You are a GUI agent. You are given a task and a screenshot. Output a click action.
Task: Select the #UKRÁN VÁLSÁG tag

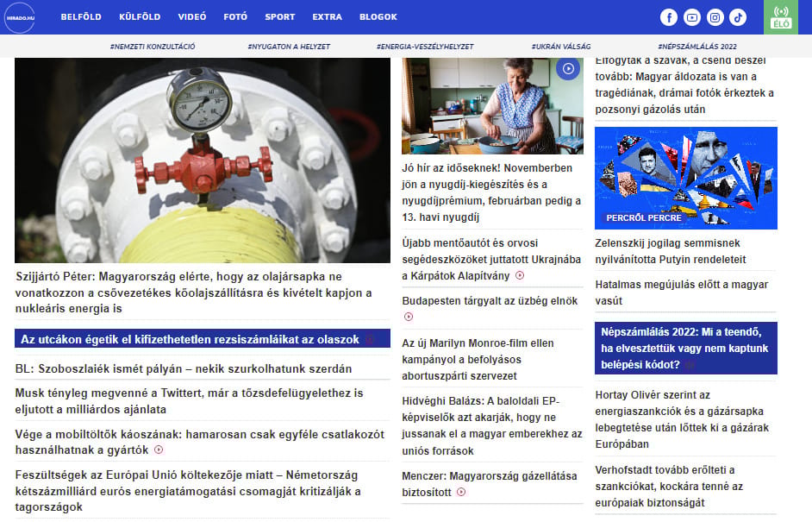pyautogui.click(x=561, y=47)
